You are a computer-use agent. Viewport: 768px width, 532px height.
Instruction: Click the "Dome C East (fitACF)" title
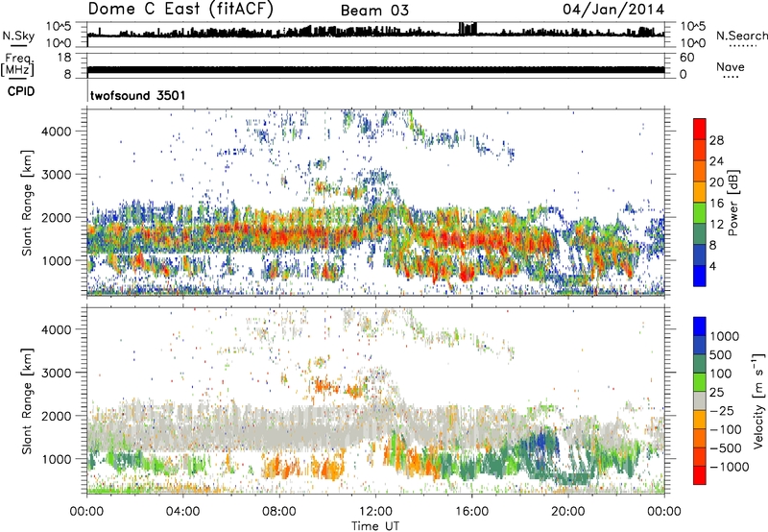tap(180, 9)
